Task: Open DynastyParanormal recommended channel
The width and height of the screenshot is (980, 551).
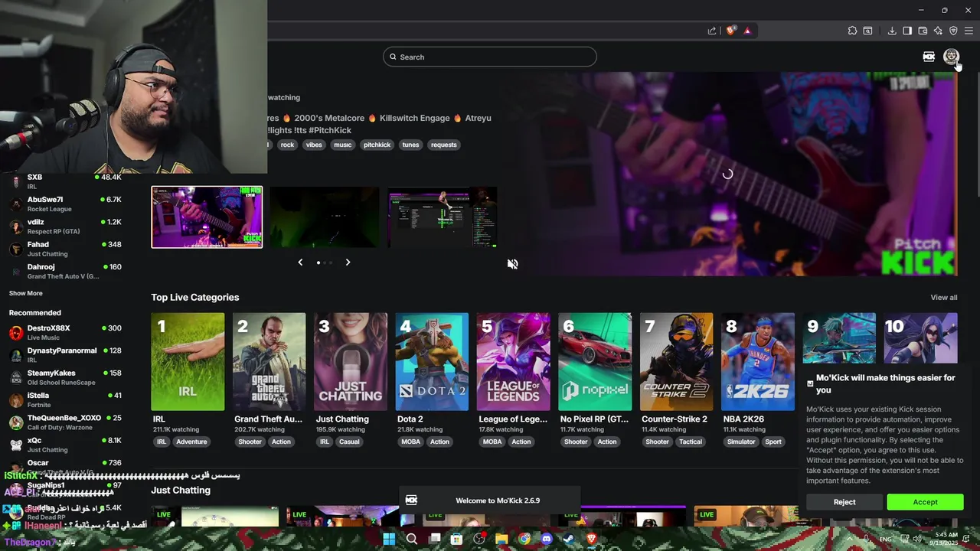Action: click(x=66, y=355)
